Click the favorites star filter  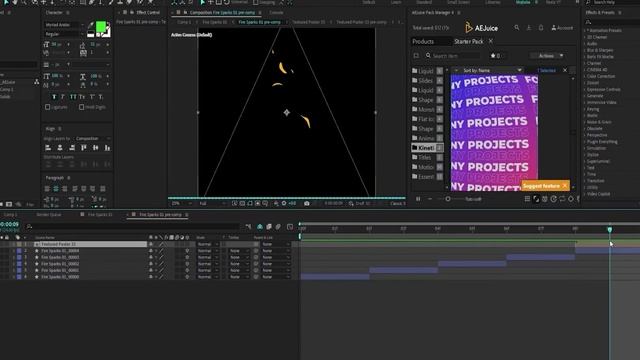tap(496, 56)
